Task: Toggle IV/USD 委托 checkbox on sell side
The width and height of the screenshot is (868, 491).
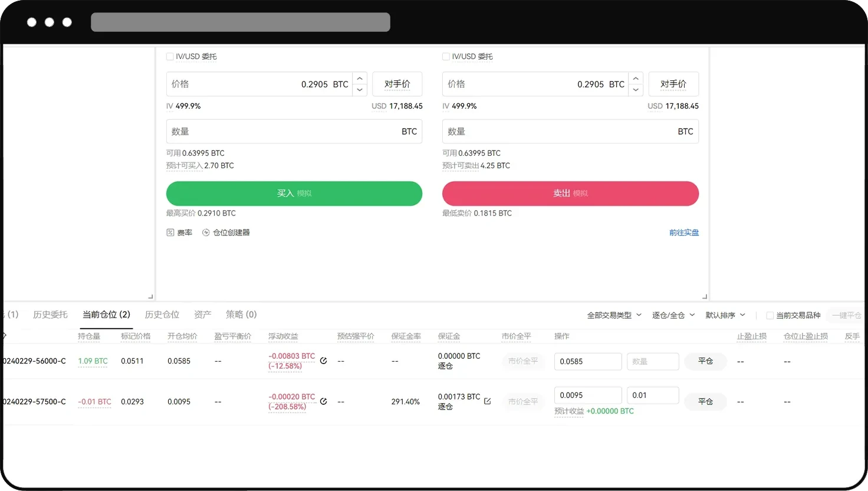Action: [x=446, y=57]
